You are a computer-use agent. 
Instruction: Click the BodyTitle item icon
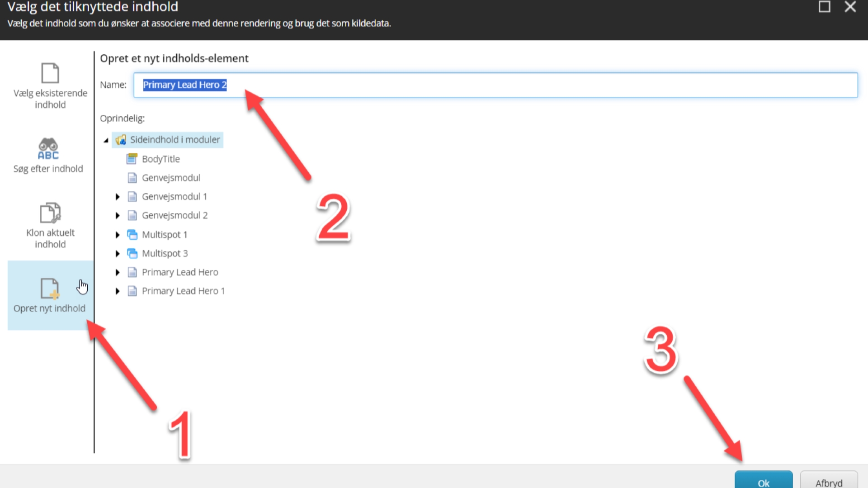tap(132, 159)
